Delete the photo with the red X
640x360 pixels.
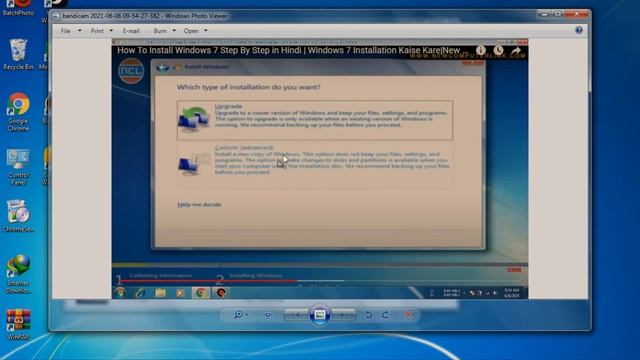(408, 314)
